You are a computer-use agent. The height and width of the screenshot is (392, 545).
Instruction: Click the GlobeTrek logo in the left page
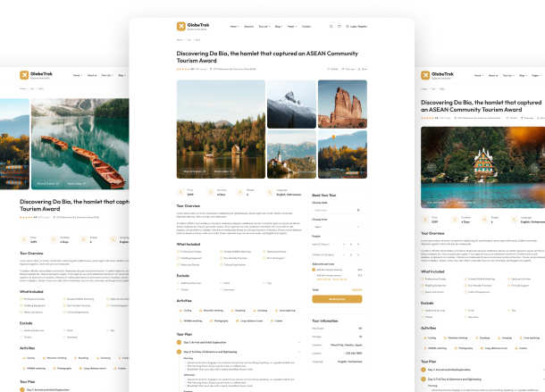coord(36,75)
